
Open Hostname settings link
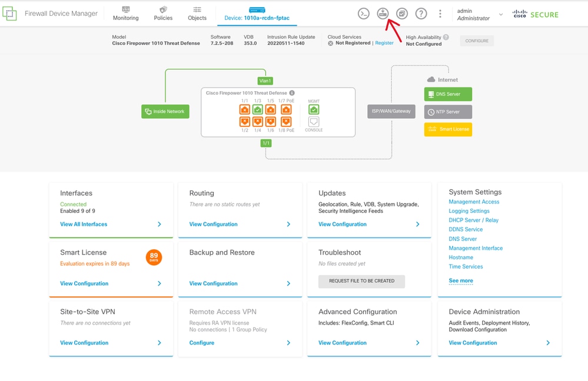[x=461, y=258]
